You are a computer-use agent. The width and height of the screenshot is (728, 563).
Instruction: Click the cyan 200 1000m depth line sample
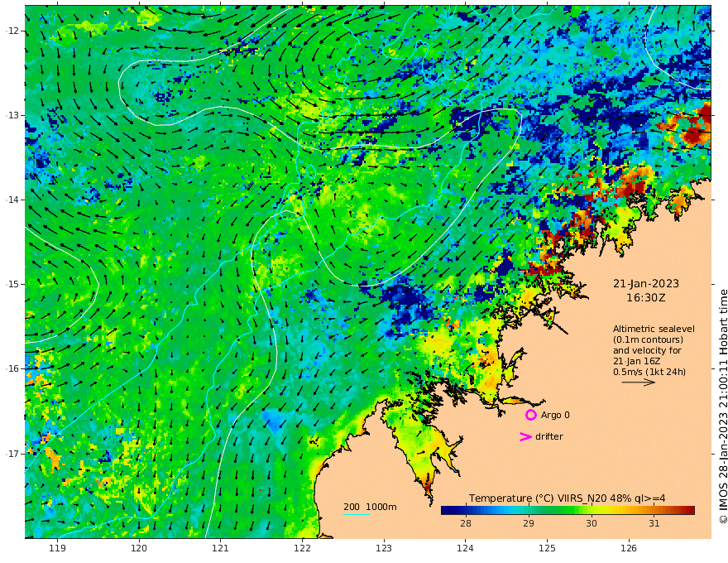357,514
